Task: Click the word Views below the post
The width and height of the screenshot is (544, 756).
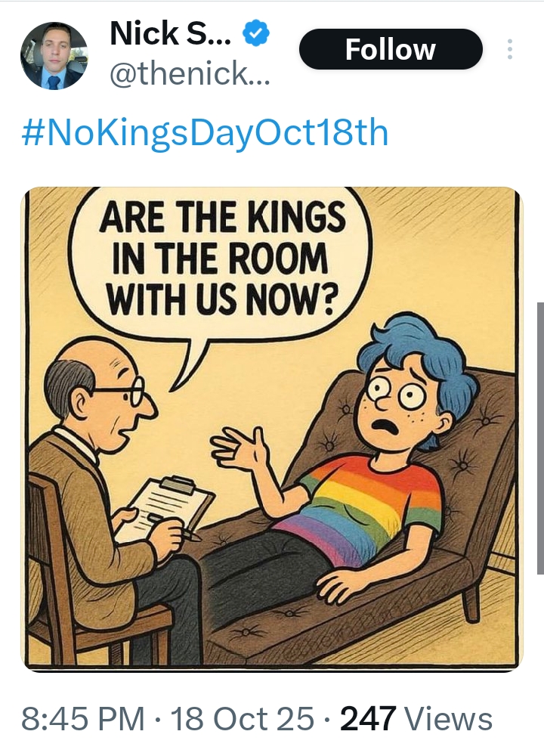Action: 449,718
